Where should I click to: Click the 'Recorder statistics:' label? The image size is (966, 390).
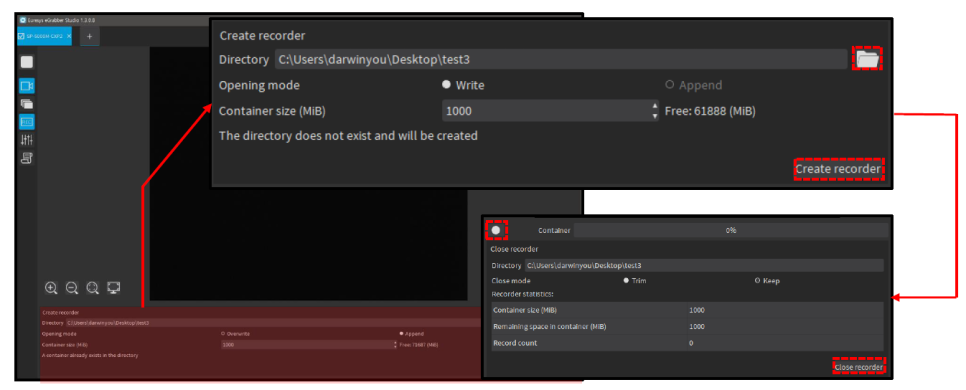click(x=521, y=295)
